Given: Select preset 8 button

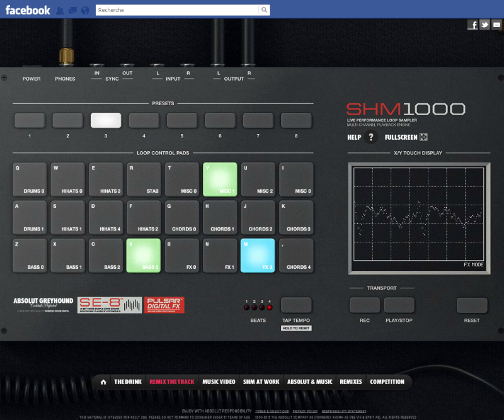Looking at the screenshot, I should coord(296,120).
